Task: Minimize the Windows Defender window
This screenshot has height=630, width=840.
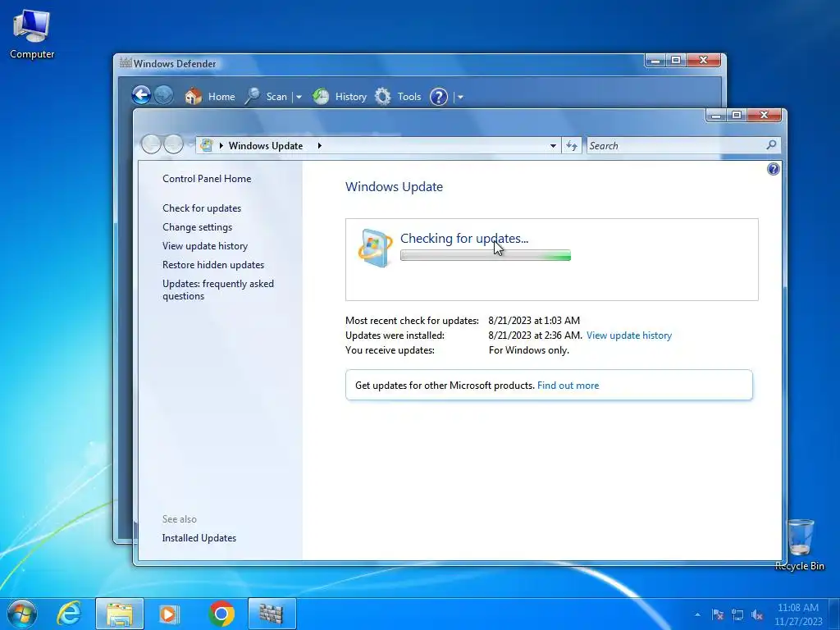Action: 655,60
